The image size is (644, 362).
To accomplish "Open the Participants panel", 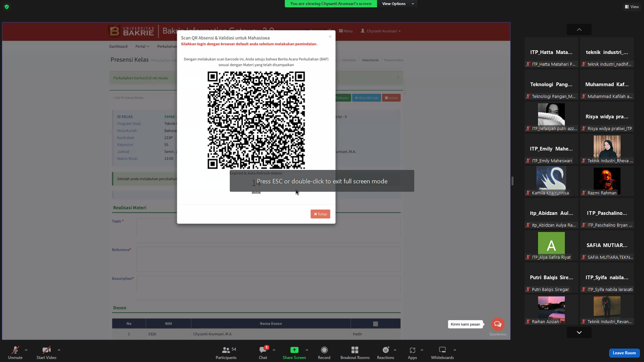I will pos(226,353).
